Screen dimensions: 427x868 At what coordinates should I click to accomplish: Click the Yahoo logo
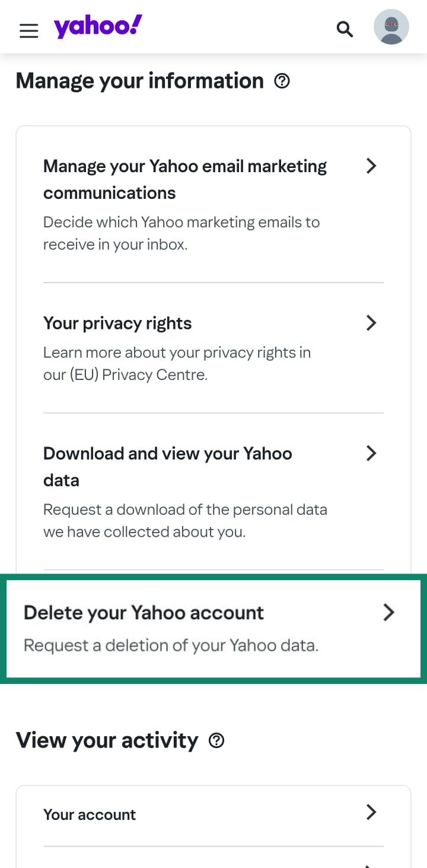97,27
